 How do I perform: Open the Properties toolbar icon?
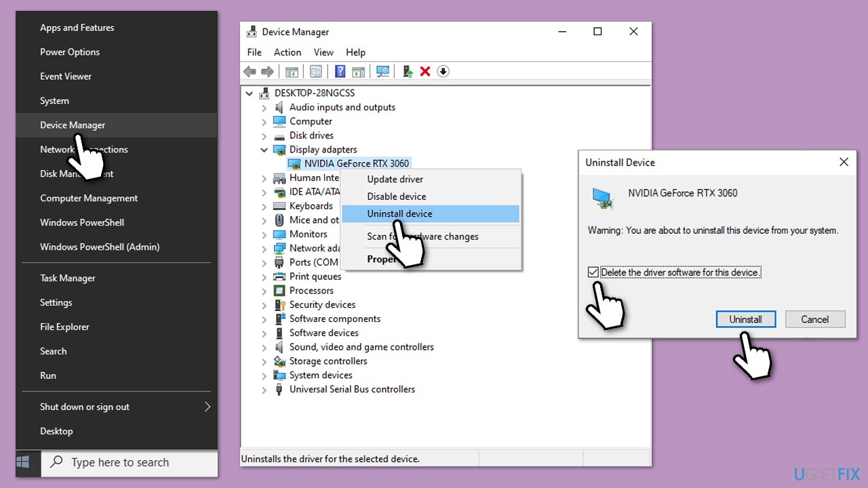[315, 71]
